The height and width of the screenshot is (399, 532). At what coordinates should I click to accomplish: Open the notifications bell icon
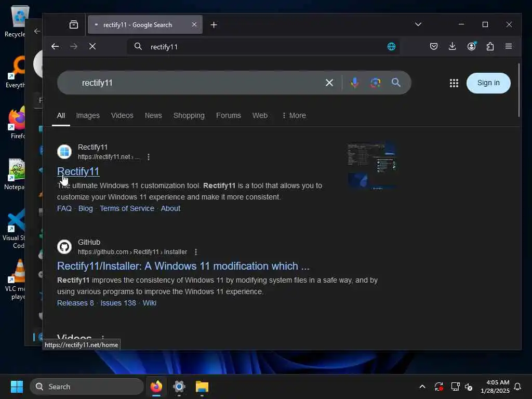[x=518, y=387]
